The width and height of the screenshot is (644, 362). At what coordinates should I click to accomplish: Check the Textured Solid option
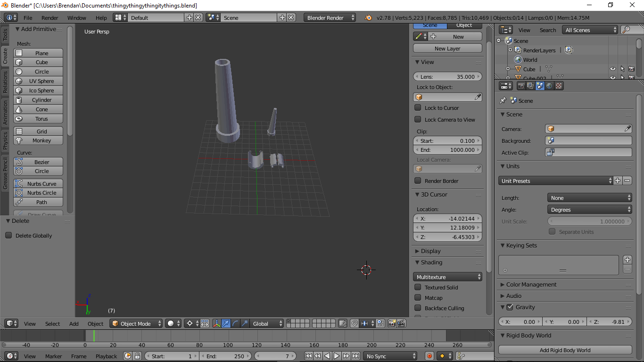click(x=418, y=287)
